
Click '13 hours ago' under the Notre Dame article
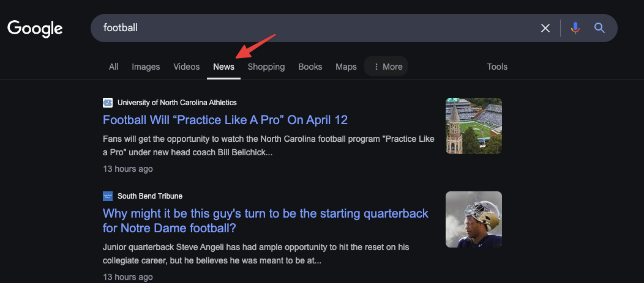click(x=128, y=277)
